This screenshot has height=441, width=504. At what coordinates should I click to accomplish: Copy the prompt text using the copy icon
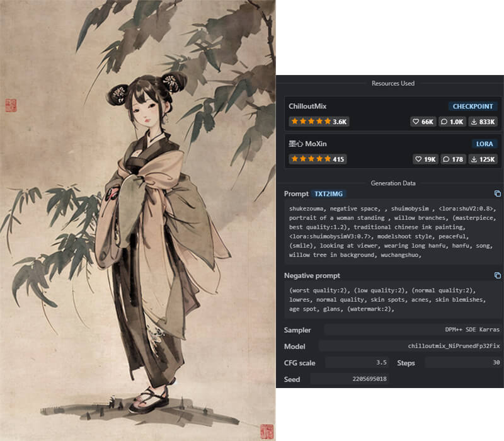click(497, 193)
